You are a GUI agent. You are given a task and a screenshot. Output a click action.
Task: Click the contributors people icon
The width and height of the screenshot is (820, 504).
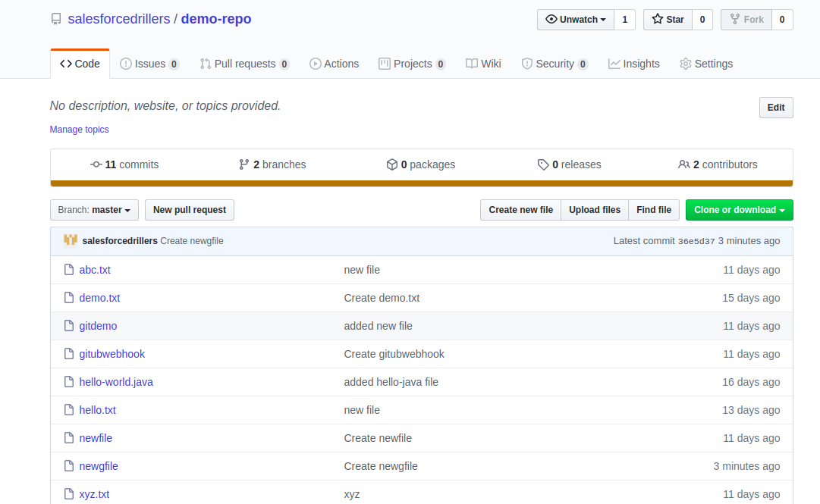point(683,164)
